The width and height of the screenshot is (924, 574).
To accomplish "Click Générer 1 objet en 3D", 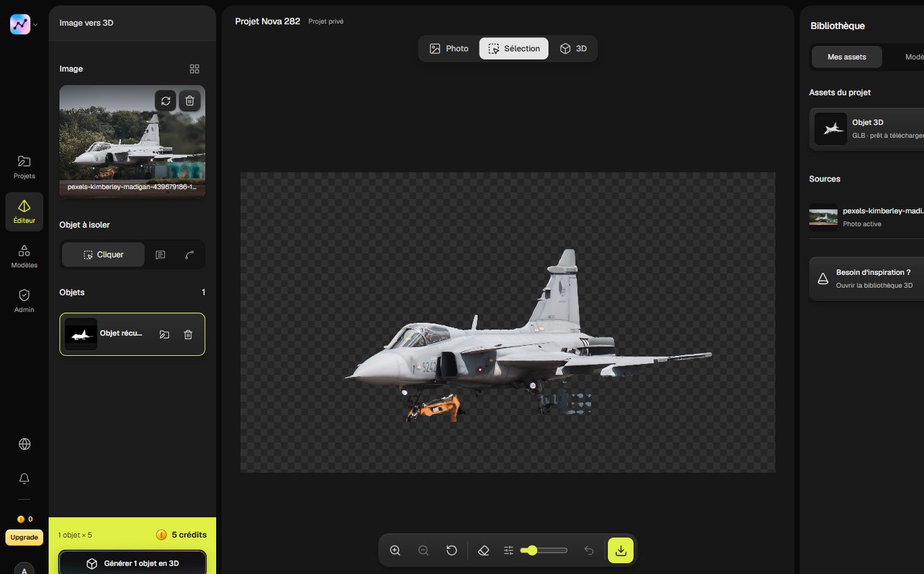I will point(132,563).
